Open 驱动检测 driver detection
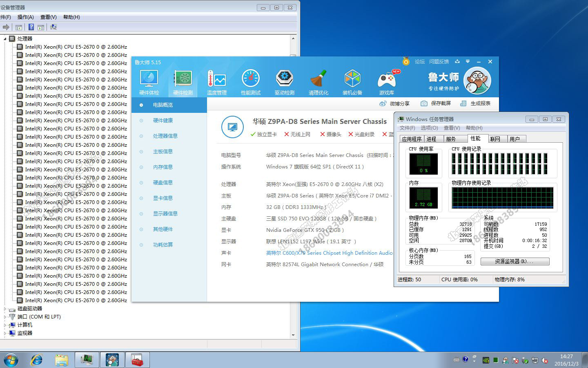The image size is (588, 368). pyautogui.click(x=285, y=82)
